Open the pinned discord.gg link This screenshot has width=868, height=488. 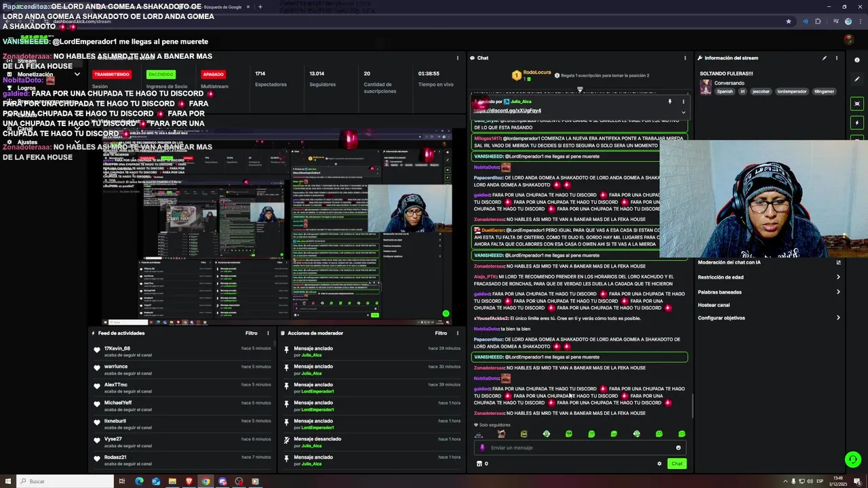coord(507,110)
